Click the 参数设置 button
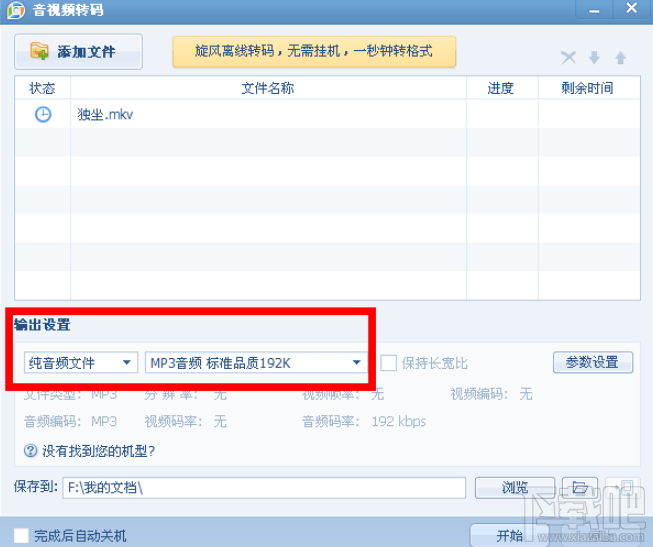This screenshot has width=653, height=547. pyautogui.click(x=593, y=362)
